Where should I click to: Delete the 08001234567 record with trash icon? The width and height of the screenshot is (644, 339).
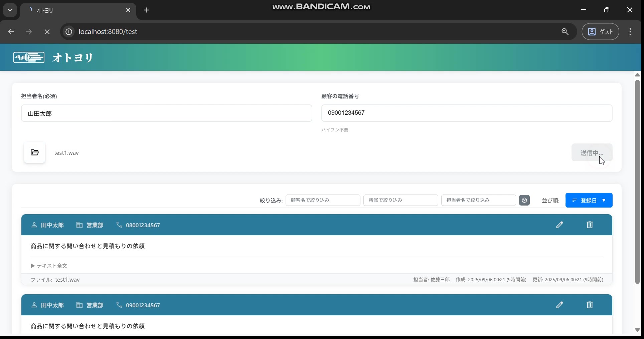(x=590, y=225)
